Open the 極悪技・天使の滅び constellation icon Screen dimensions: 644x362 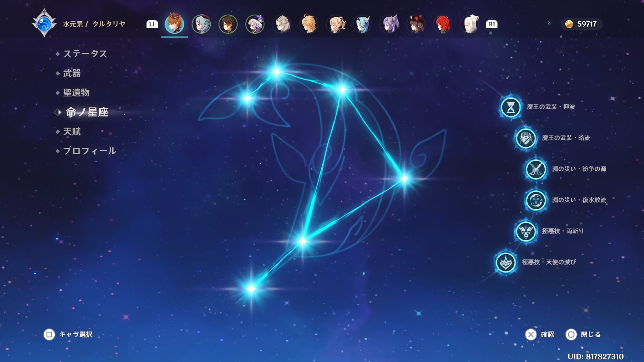pos(506,262)
